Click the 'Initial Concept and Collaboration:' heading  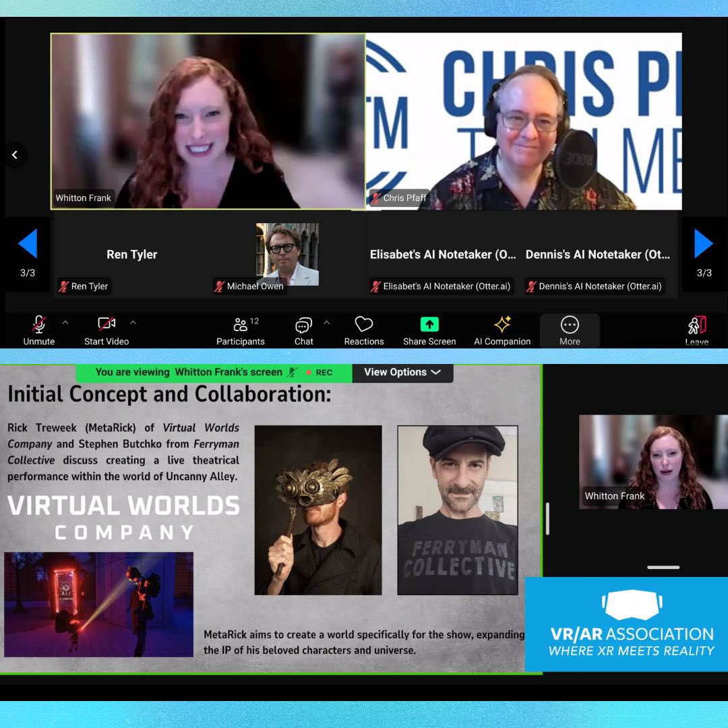tap(169, 394)
